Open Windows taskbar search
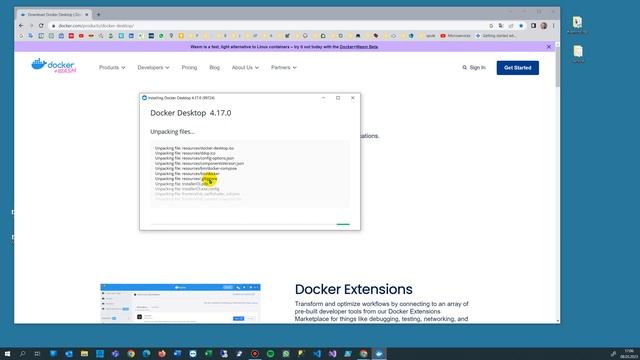The image size is (640, 360). [22, 354]
